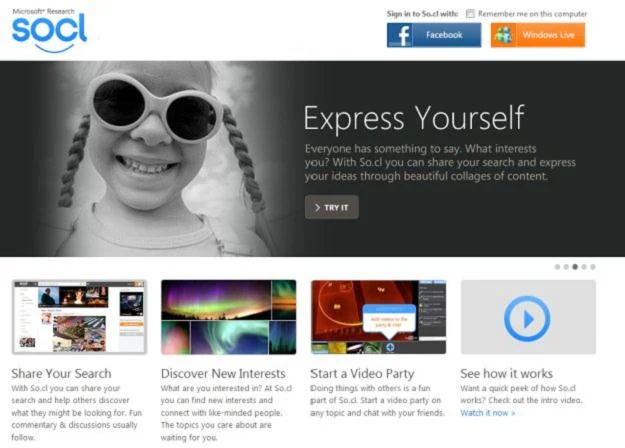Open the Start a Video Party thumbnail
Image resolution: width=625 pixels, height=448 pixels.
pyautogui.click(x=377, y=317)
